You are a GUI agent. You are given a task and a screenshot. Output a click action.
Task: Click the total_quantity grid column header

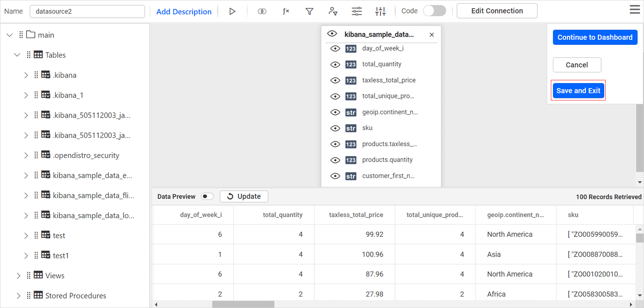pos(283,215)
